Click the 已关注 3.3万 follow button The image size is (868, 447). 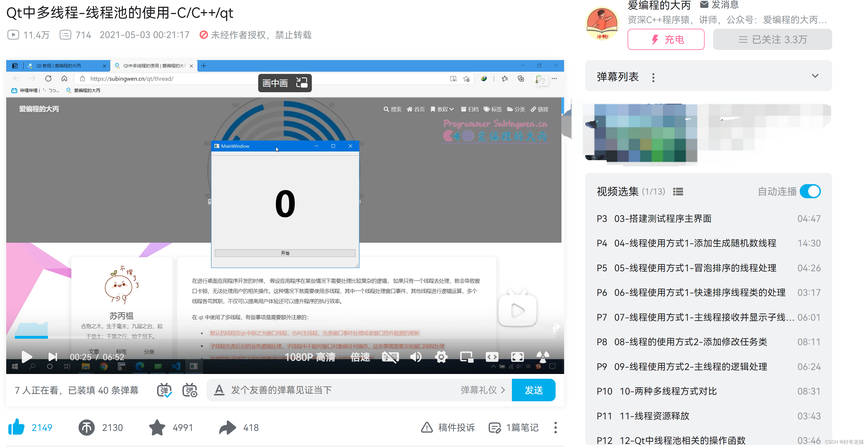click(x=772, y=39)
